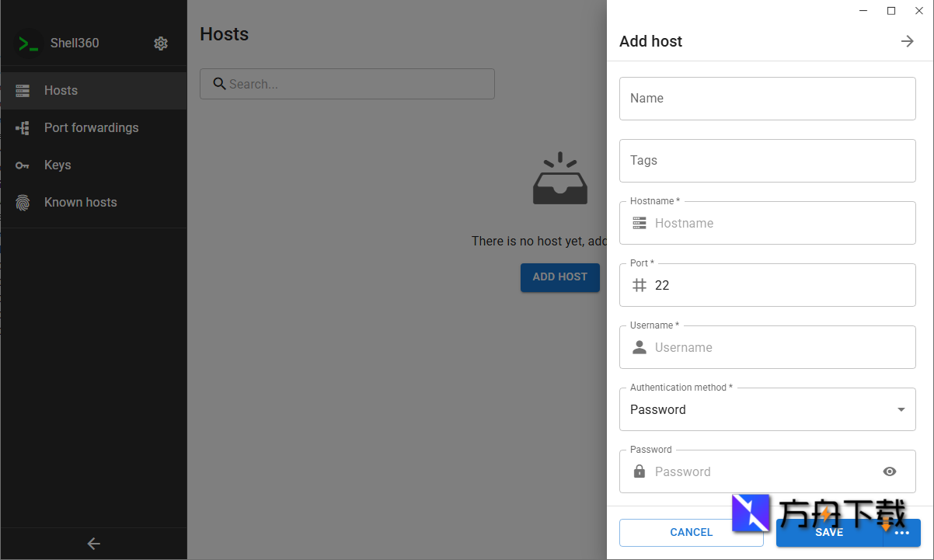
Task: Click the ADD HOST button
Action: (559, 277)
